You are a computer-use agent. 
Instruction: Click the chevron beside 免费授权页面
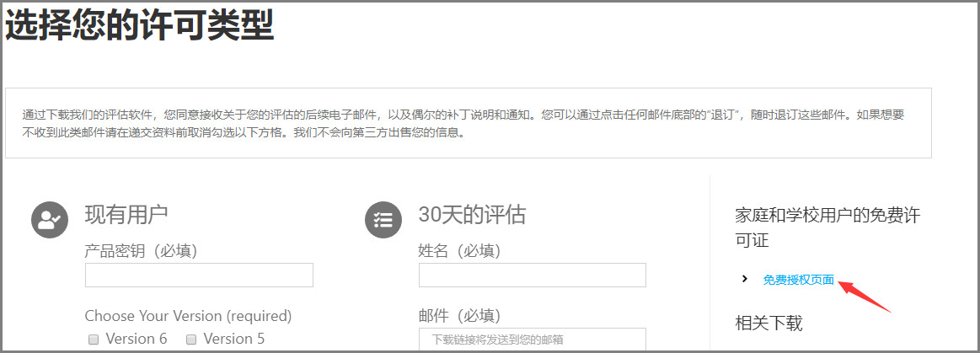pos(744,279)
